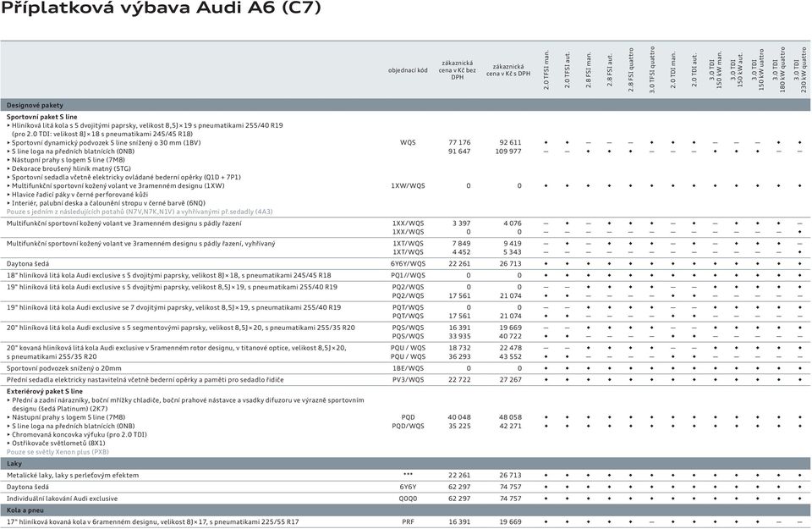Select the "Sportovní paket S line" heading
The image size is (812, 529).
[x=42, y=117]
